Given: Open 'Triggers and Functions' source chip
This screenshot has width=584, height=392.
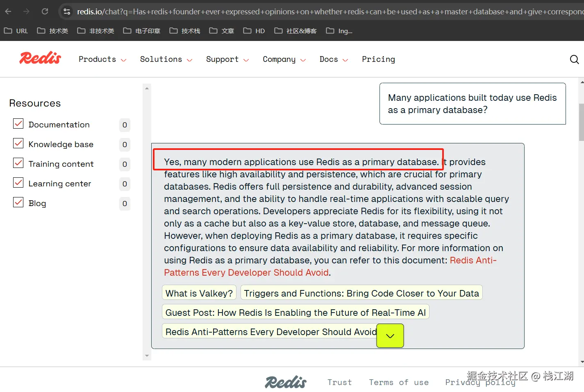Looking at the screenshot, I should click(x=361, y=293).
